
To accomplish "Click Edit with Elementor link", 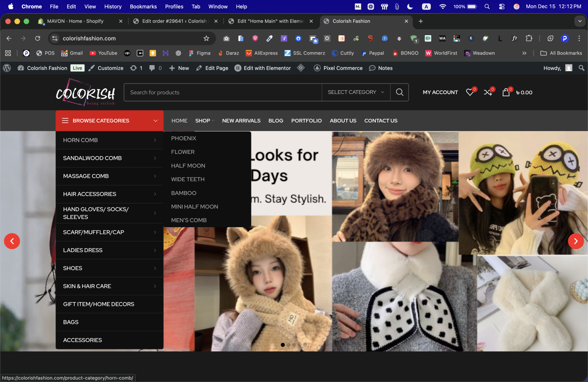I will [x=267, y=68].
